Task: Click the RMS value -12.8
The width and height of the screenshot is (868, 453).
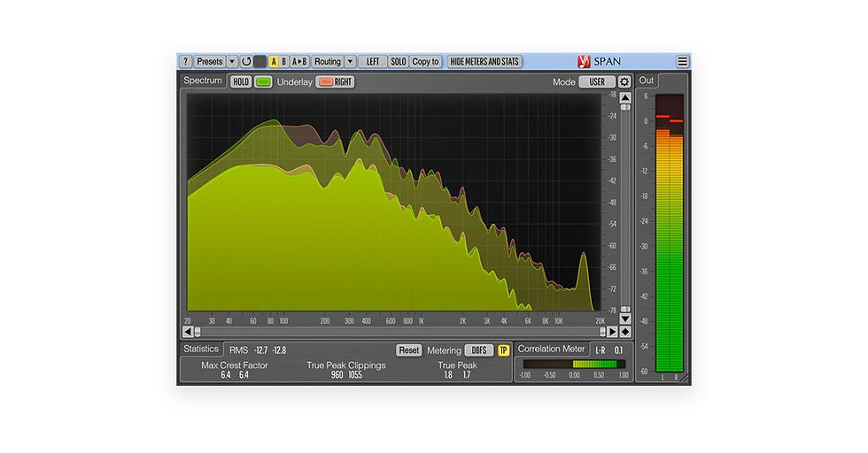Action: [279, 350]
